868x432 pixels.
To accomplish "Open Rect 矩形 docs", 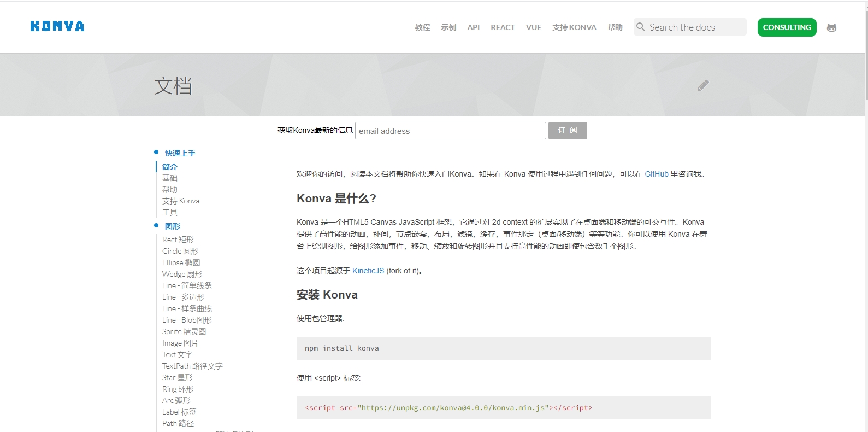I will coord(178,240).
